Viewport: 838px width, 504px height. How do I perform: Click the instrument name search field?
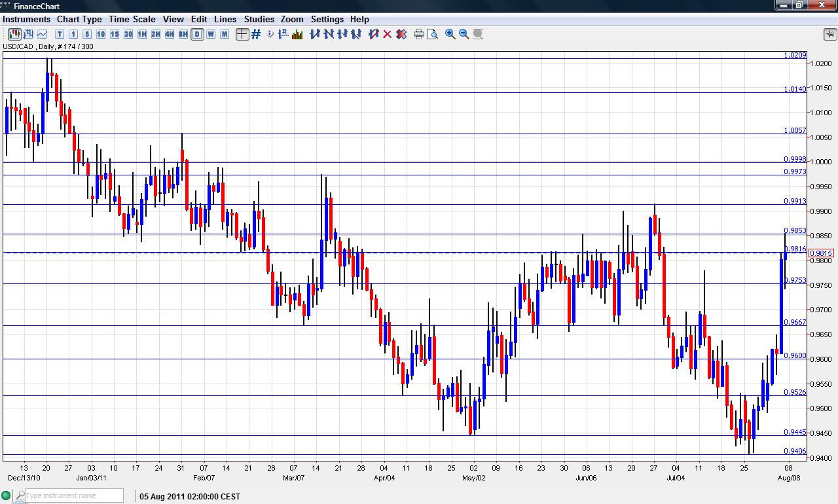(74, 495)
